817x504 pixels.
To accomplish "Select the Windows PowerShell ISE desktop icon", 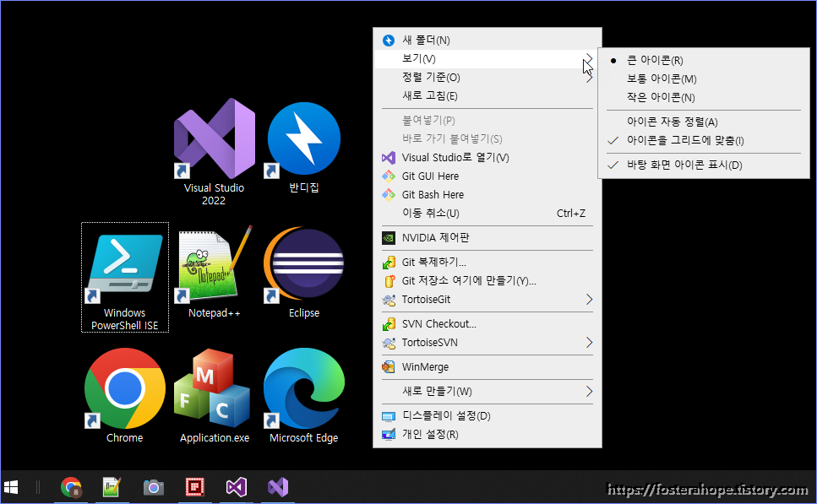I will pyautogui.click(x=125, y=277).
